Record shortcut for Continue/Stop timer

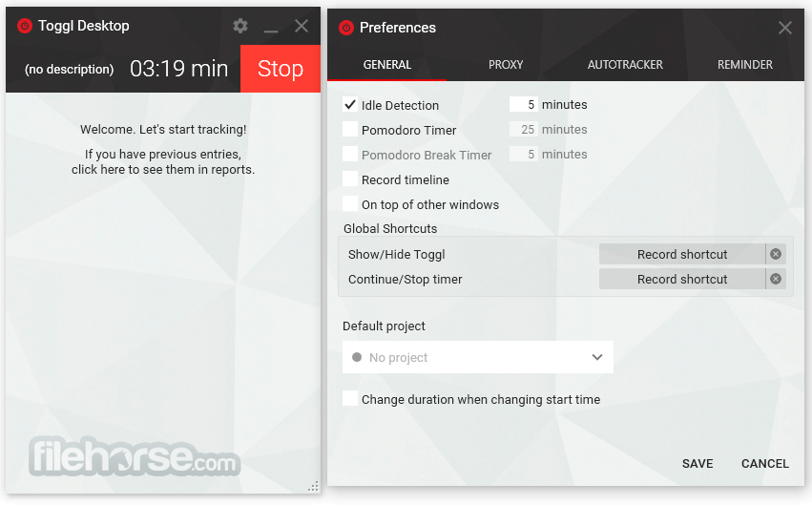coord(682,279)
